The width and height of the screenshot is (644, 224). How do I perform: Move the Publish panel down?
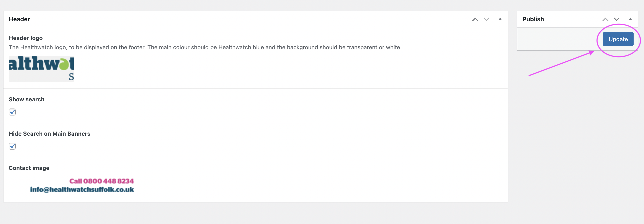coord(616,19)
